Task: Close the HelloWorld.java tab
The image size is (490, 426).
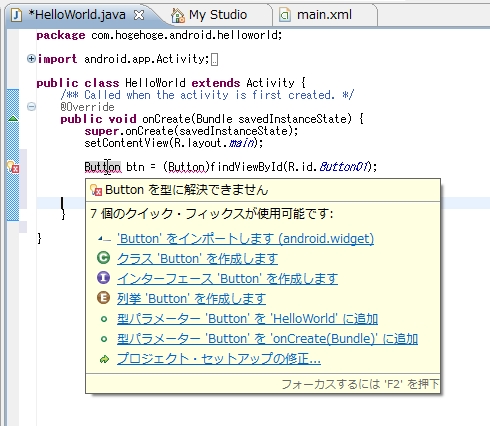Action: click(139, 15)
